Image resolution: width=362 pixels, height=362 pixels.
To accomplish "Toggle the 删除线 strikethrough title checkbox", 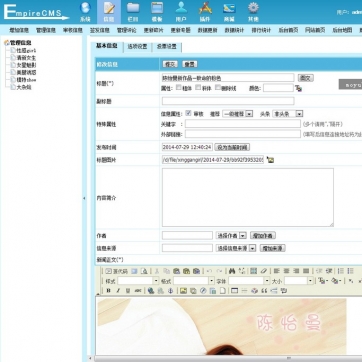I will pos(218,87).
